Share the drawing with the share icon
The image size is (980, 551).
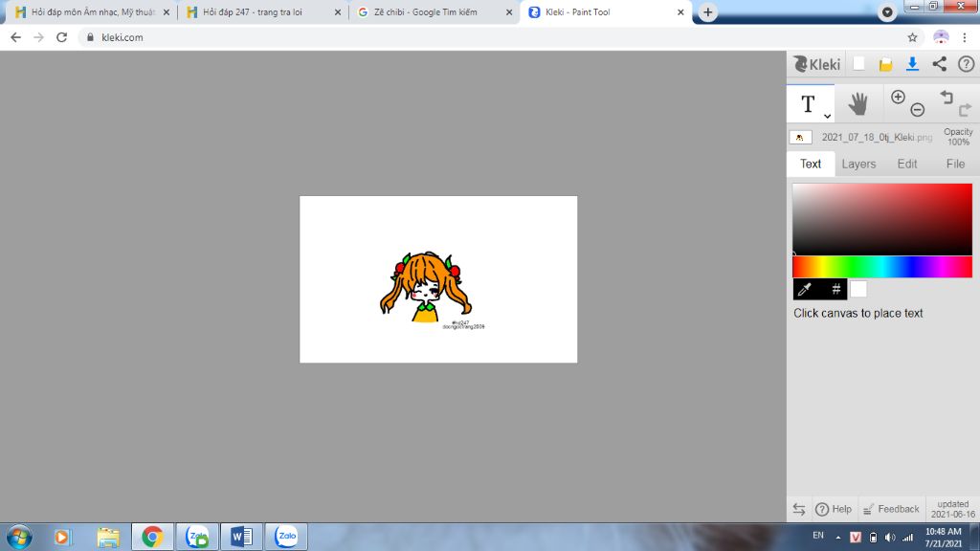(x=940, y=64)
